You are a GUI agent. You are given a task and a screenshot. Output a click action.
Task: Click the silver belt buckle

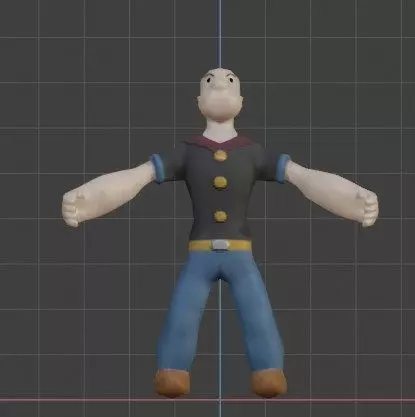[x=220, y=245]
